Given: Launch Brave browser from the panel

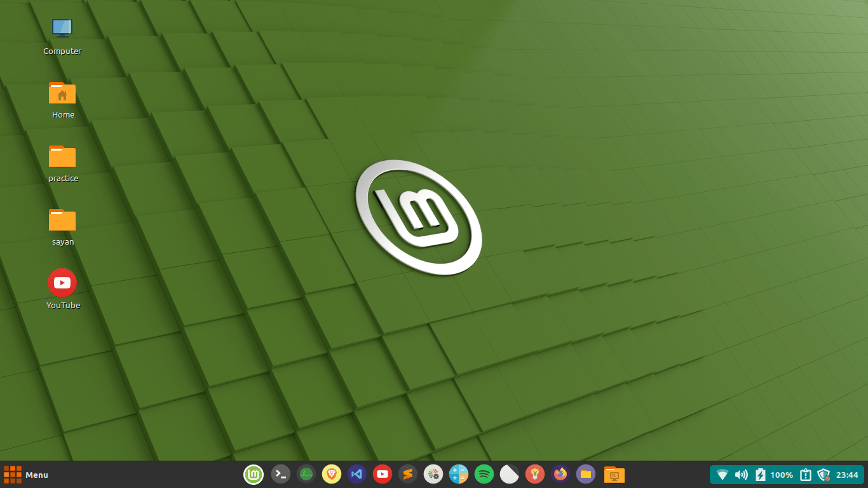Looking at the screenshot, I should pos(332,474).
